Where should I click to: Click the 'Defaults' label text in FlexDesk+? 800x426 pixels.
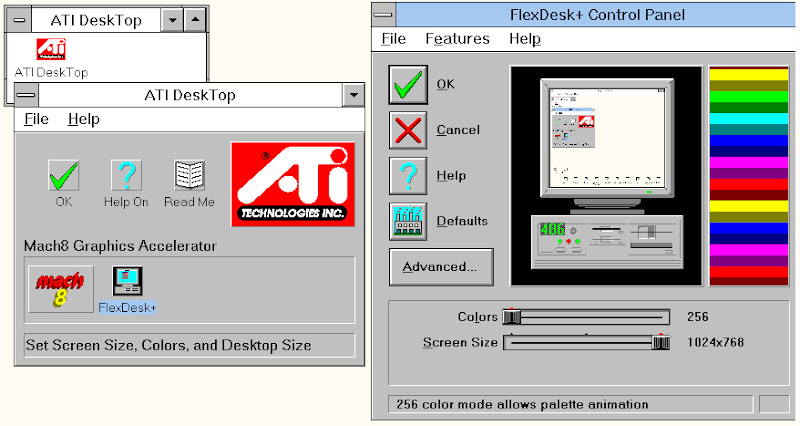point(462,221)
